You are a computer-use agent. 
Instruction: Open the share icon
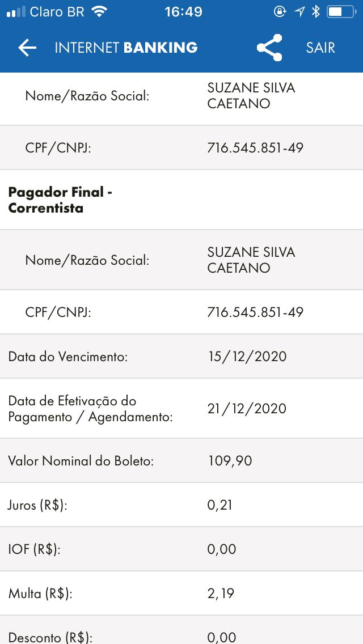269,48
